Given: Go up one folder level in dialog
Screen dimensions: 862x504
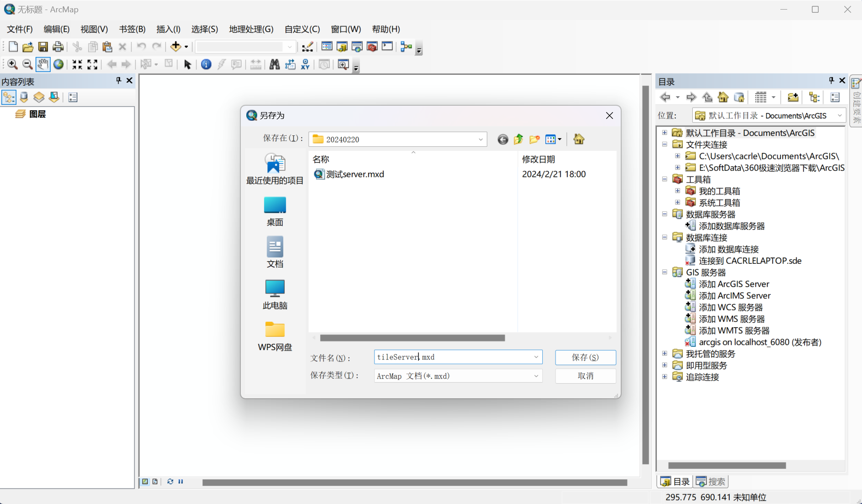Looking at the screenshot, I should pyautogui.click(x=518, y=139).
